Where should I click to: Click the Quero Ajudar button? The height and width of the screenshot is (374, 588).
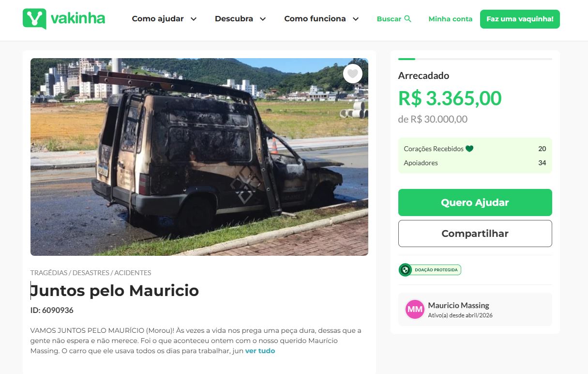tap(475, 203)
